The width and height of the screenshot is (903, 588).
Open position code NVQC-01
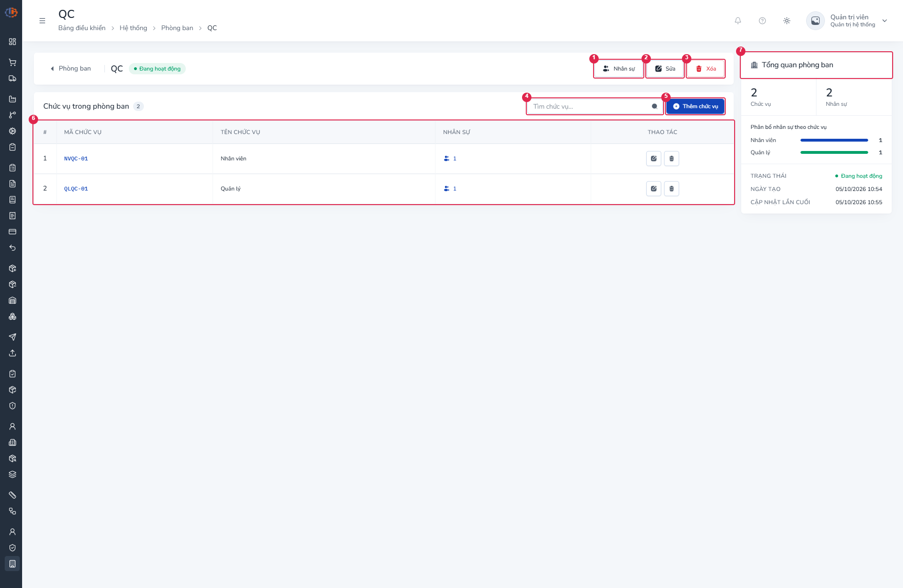[76, 159]
